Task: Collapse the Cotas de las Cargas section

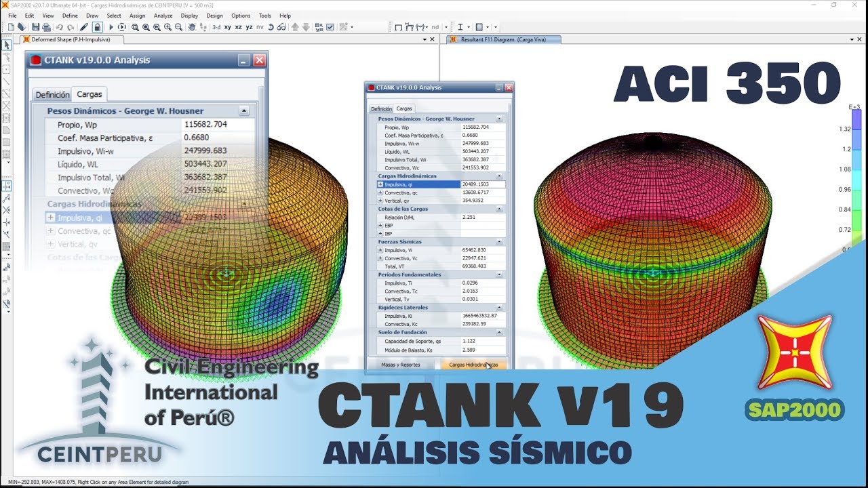Action: click(499, 209)
